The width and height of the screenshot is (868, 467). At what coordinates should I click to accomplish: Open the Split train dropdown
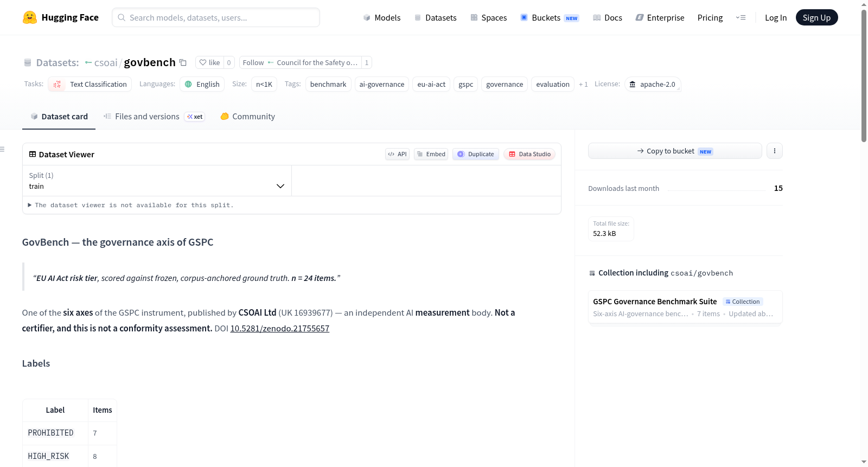coord(157,181)
